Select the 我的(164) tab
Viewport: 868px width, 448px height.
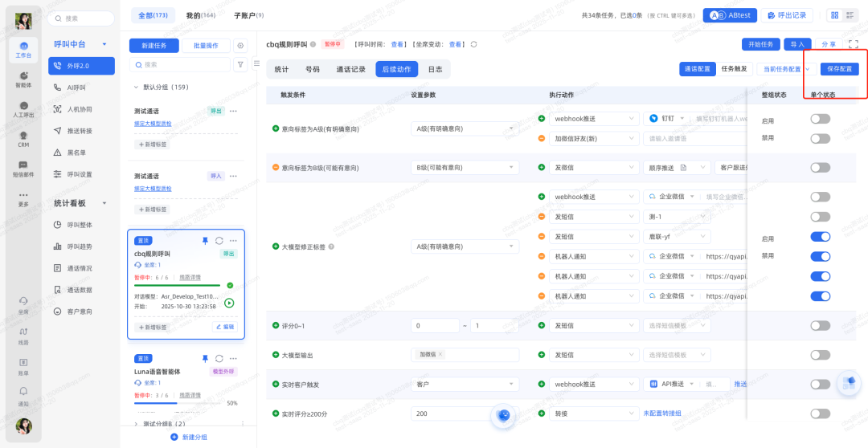[x=200, y=15]
